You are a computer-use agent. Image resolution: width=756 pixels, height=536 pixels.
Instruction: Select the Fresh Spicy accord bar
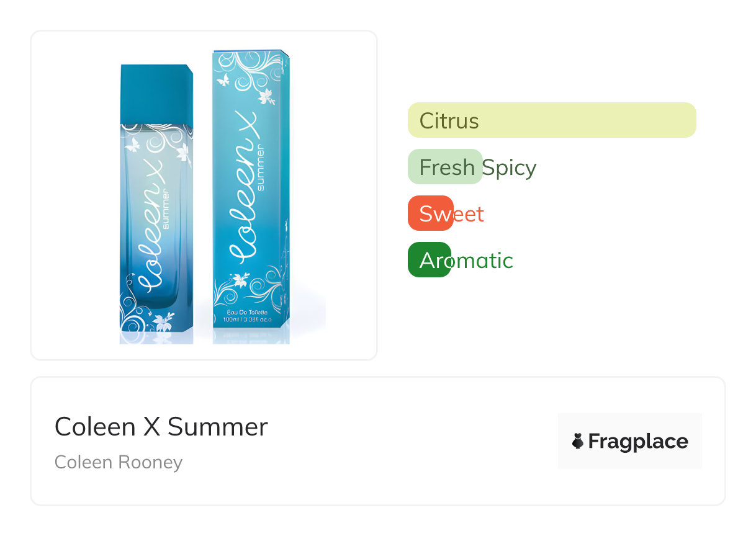(445, 167)
